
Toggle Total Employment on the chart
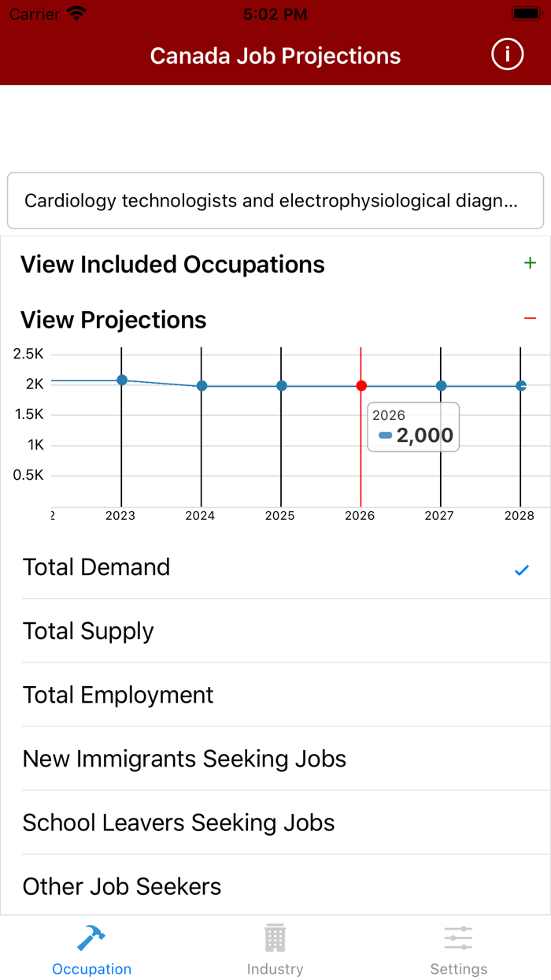[x=275, y=695]
